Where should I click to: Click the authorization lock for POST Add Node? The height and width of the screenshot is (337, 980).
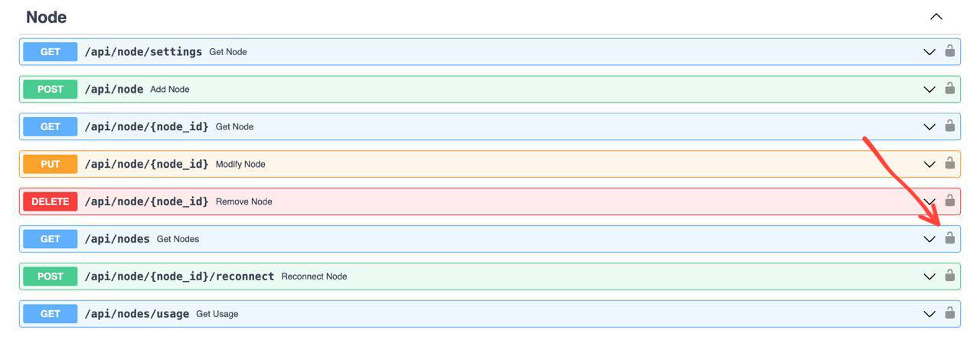tap(949, 89)
